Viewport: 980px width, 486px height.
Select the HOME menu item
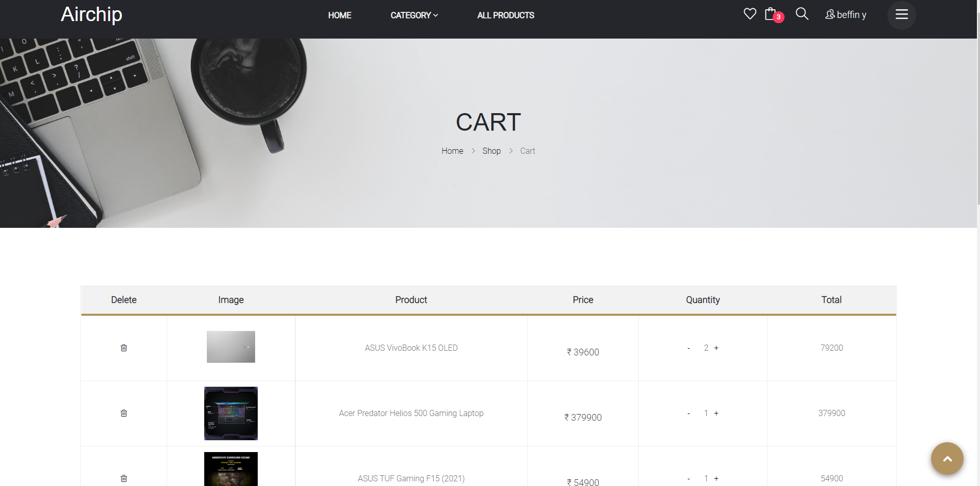340,15
